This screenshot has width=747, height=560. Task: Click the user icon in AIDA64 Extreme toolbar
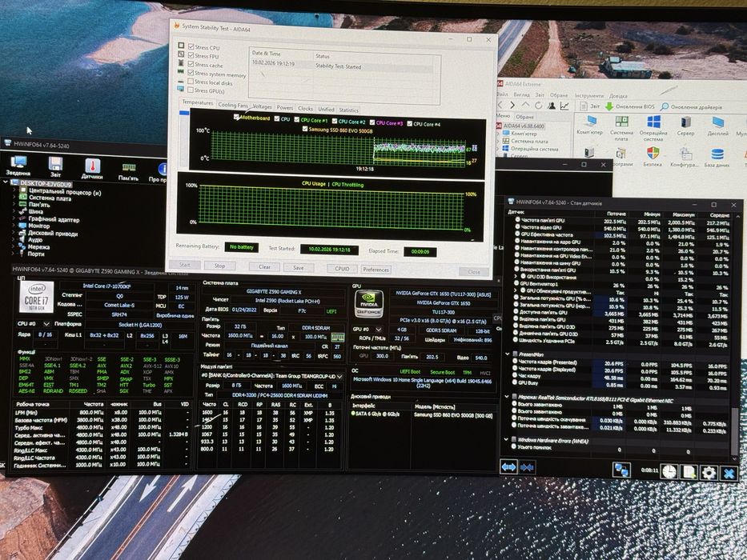click(552, 106)
